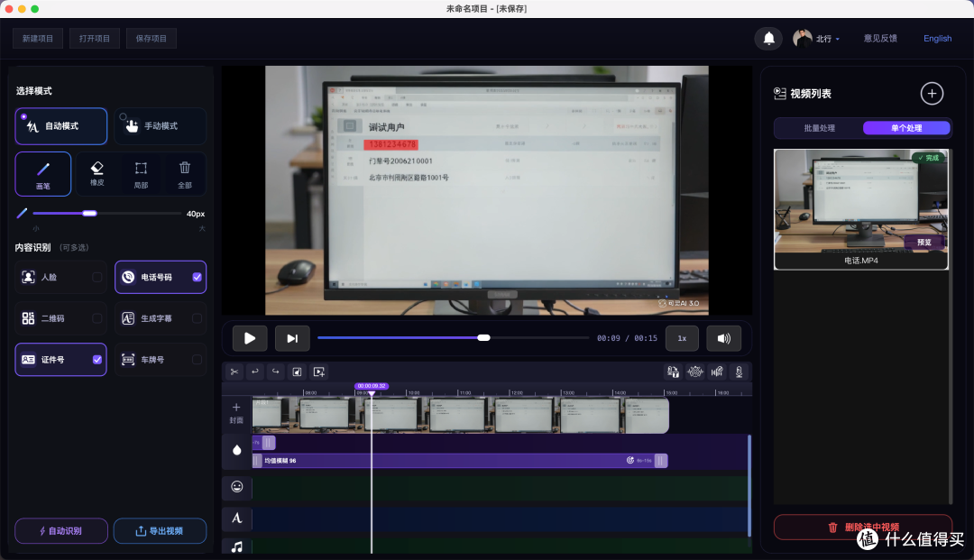Select the music note track icon
Screen dimensions: 974x560
[x=236, y=547]
